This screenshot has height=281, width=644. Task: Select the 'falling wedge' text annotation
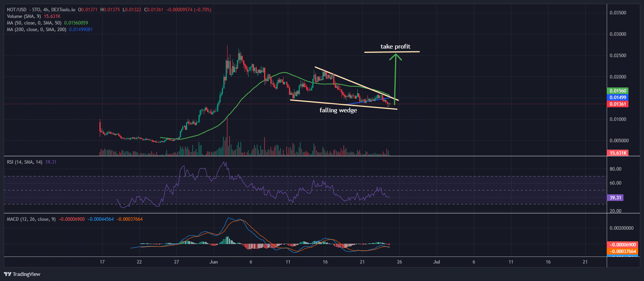click(x=338, y=110)
